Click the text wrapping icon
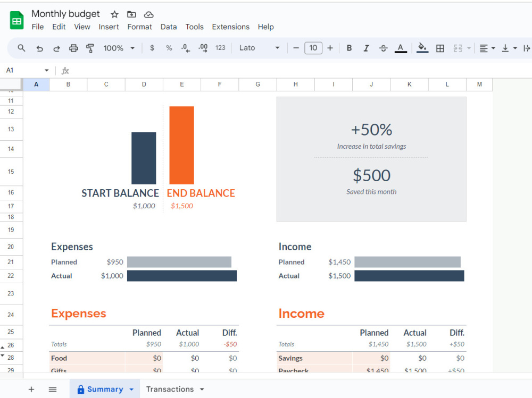 click(x=527, y=48)
